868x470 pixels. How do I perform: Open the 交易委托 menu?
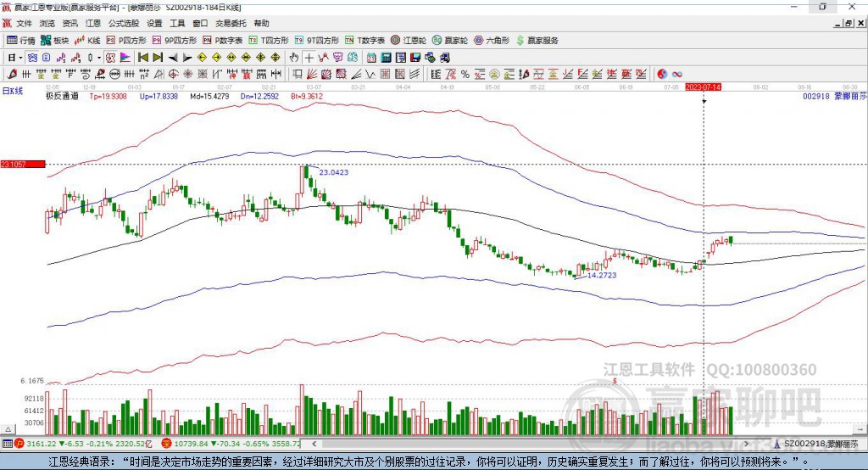point(231,23)
